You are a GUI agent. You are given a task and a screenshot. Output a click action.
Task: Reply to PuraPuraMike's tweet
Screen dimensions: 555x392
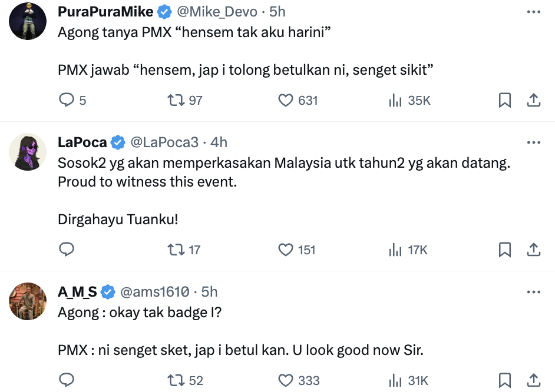(67, 100)
